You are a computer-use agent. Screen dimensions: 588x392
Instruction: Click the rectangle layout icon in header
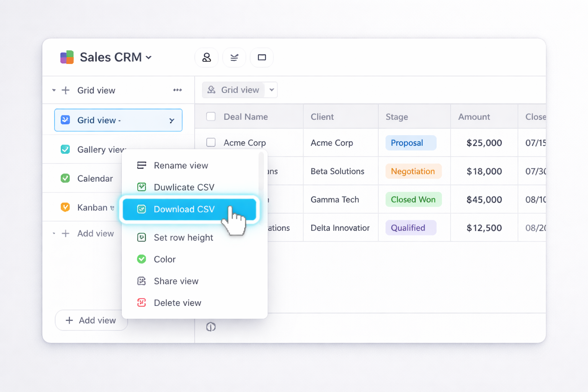[x=262, y=57]
